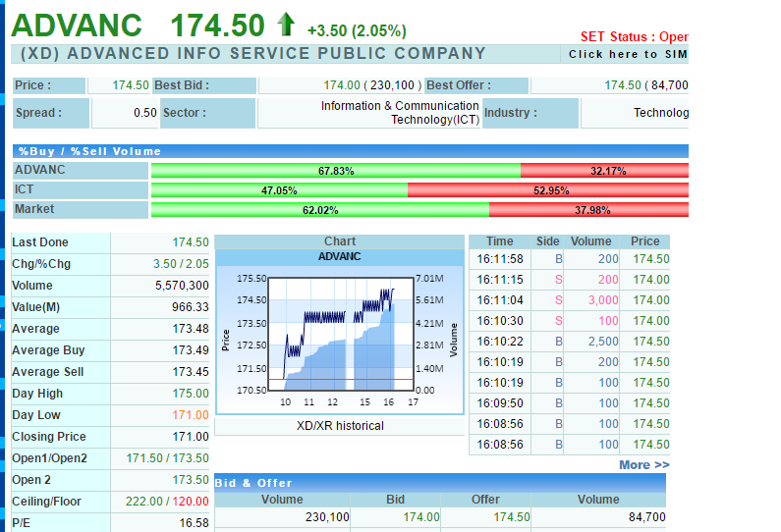The height and width of the screenshot is (532, 781).
Task: Click ICT green 47.05% buy bar
Action: pos(279,190)
